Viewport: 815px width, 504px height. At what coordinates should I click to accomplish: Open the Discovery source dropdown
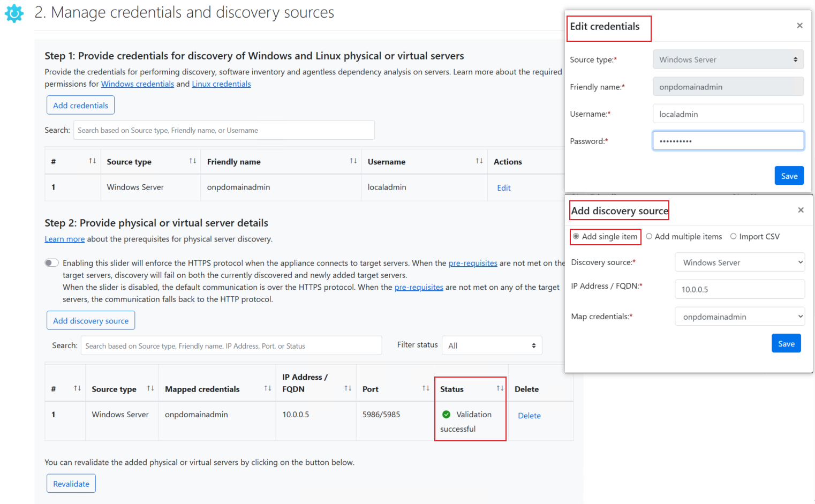tap(739, 262)
